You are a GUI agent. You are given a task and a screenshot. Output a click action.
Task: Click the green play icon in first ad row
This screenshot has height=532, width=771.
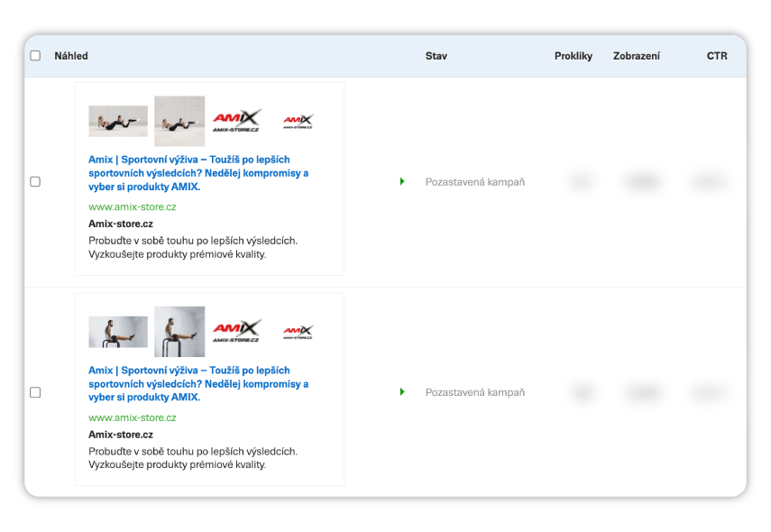pyautogui.click(x=402, y=181)
